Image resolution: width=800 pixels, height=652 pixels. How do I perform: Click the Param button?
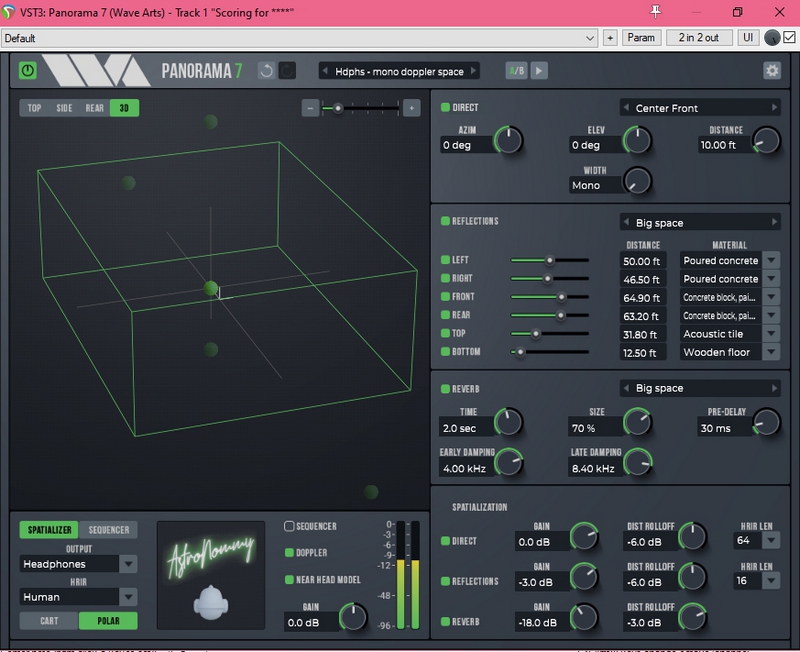pyautogui.click(x=641, y=38)
